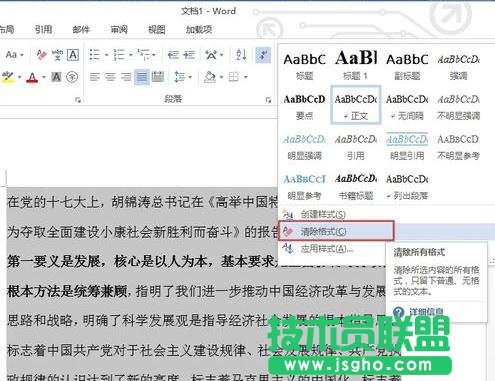
Task: Open the Paragraph dialog launcher
Action: 268,100
